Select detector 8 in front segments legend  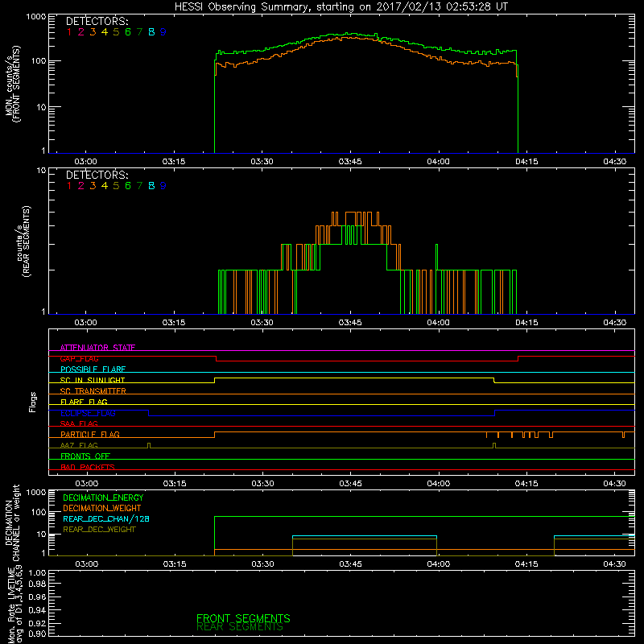point(151,32)
